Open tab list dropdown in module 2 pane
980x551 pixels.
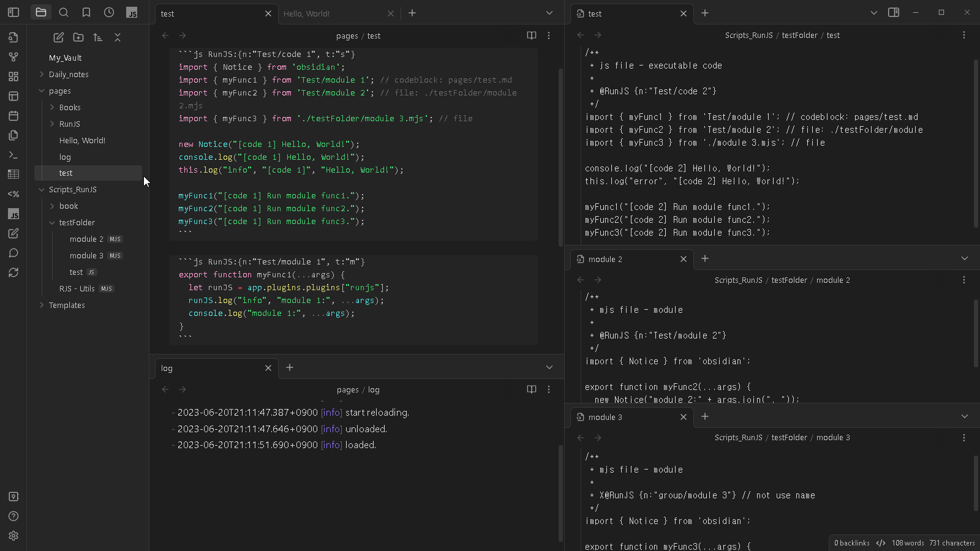click(965, 258)
